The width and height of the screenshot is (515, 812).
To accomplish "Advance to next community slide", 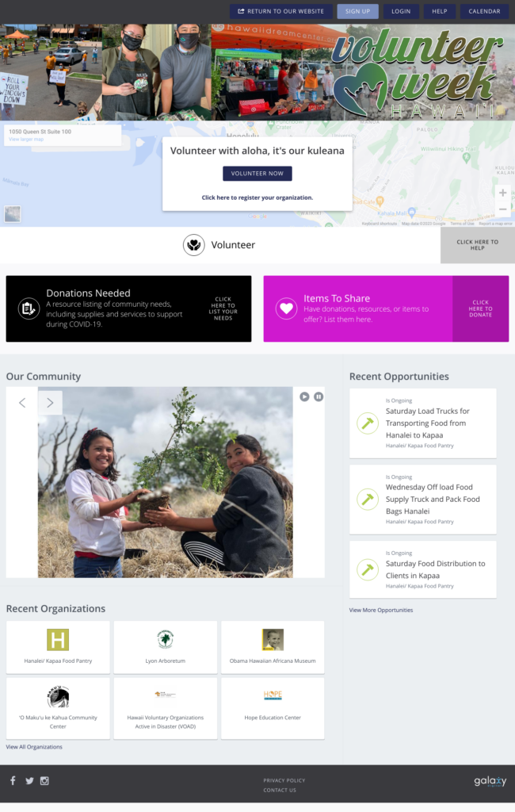I will click(x=50, y=403).
